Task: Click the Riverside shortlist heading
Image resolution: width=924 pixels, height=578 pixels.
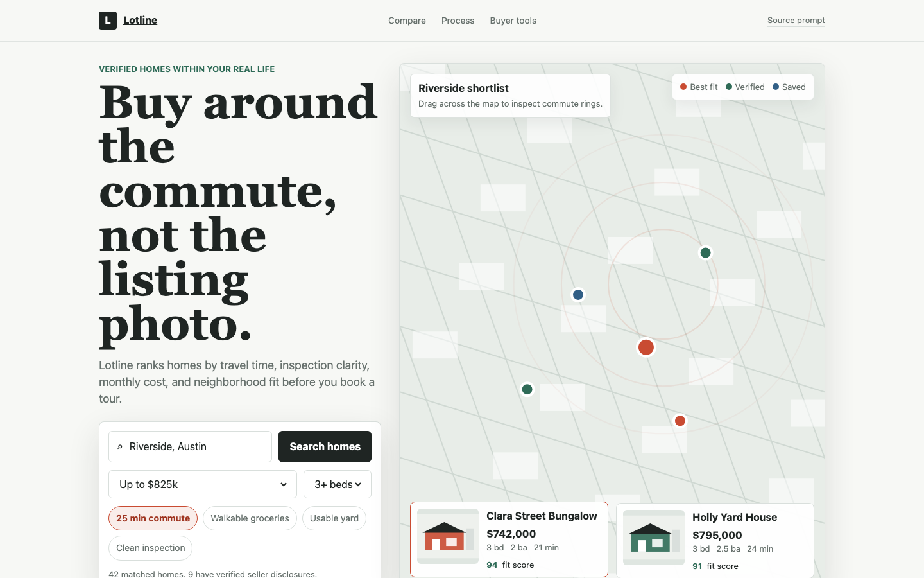Action: (463, 88)
